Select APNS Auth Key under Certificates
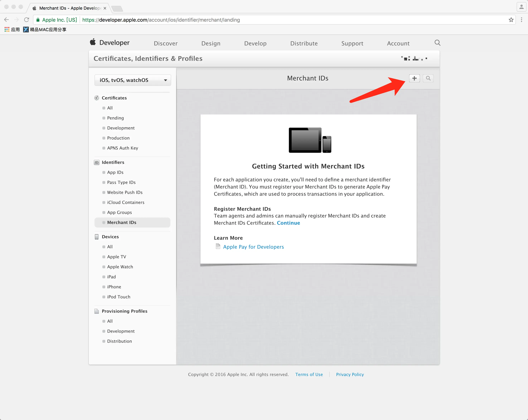 pos(122,148)
